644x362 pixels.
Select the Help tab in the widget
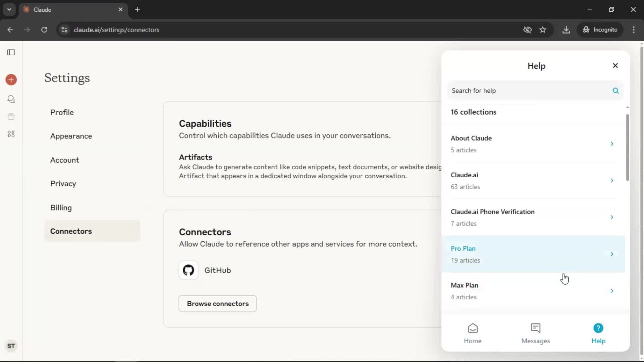coord(598,334)
